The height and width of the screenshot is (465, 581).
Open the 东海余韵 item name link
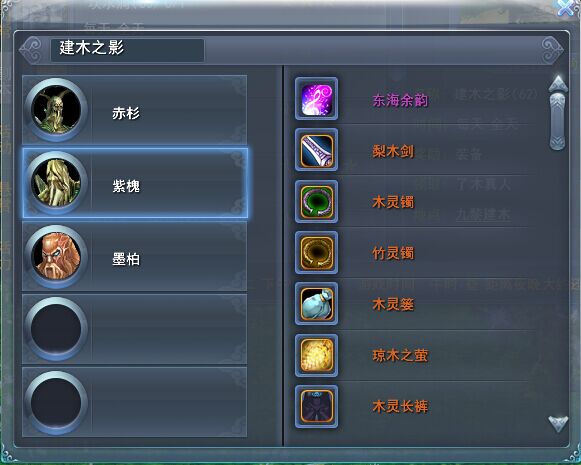[400, 100]
